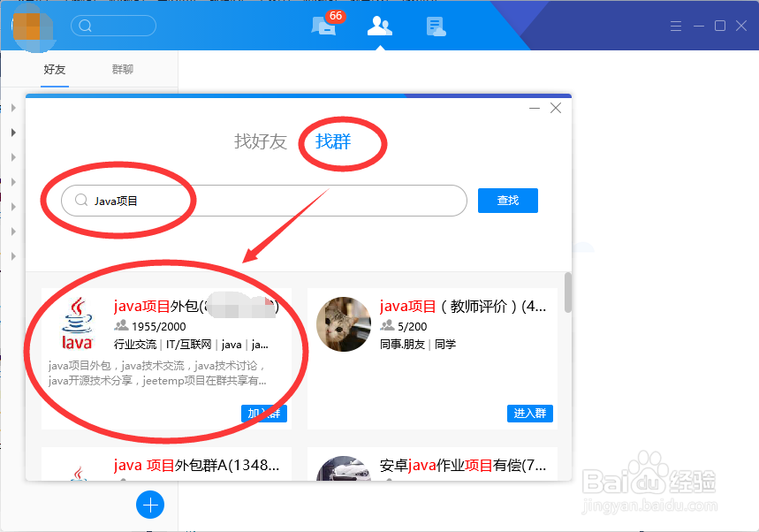Select the contacts icon in the top bar
Image resolution: width=759 pixels, height=532 pixels.
[379, 26]
